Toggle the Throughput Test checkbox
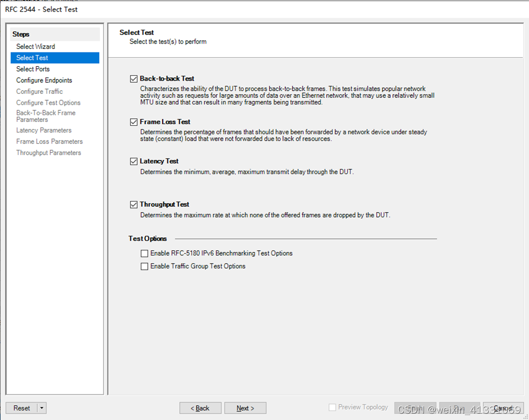Screen dimensions: 529x420 (134, 205)
